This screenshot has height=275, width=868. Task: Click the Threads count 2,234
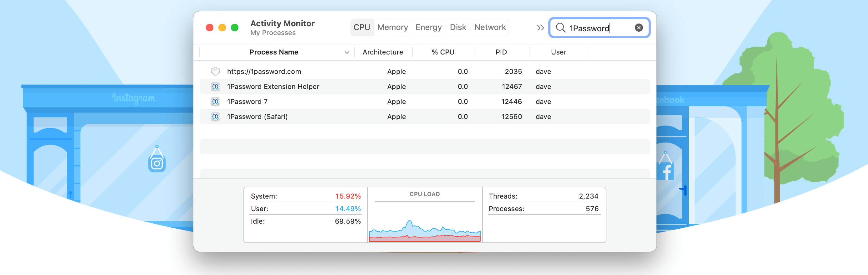588,196
